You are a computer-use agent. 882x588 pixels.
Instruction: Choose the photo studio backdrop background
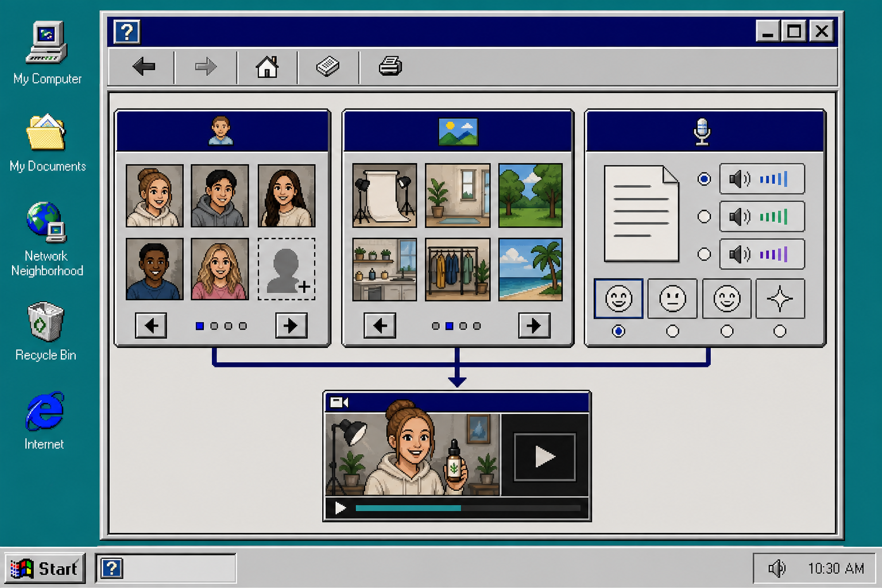(385, 196)
